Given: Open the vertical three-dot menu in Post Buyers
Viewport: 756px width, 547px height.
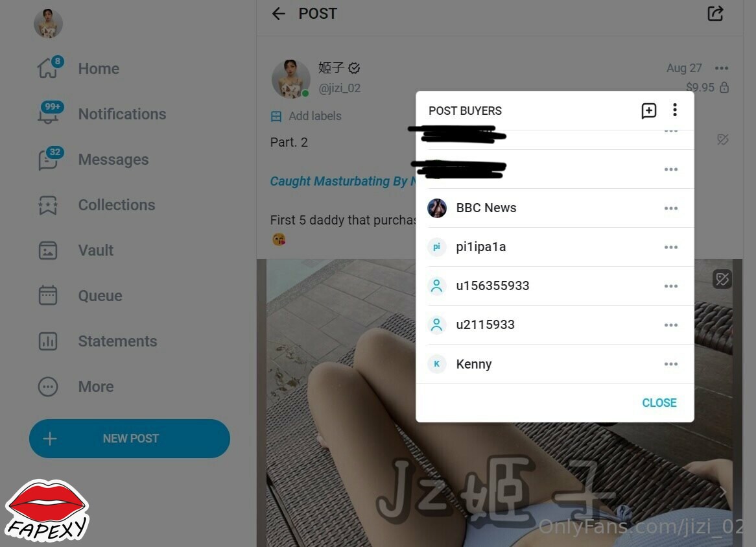Looking at the screenshot, I should 675,110.
